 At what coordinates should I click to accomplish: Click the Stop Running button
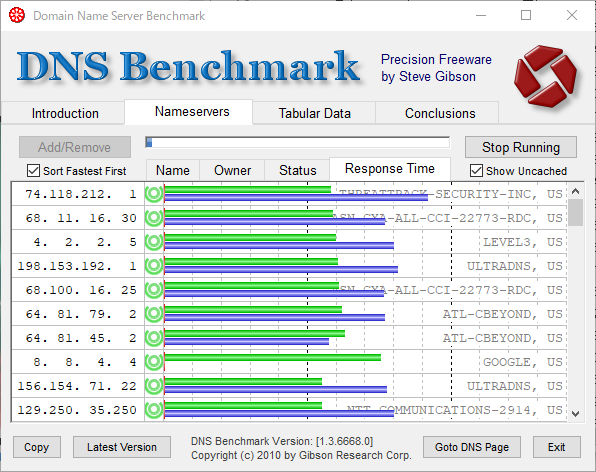[x=521, y=147]
